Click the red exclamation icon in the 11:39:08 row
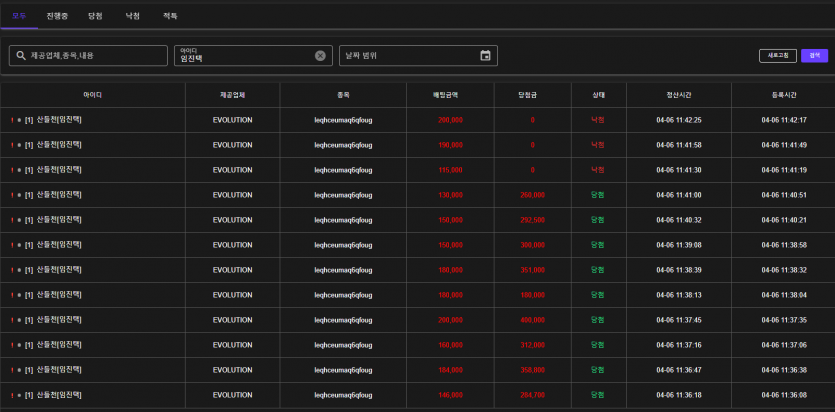 [12, 245]
